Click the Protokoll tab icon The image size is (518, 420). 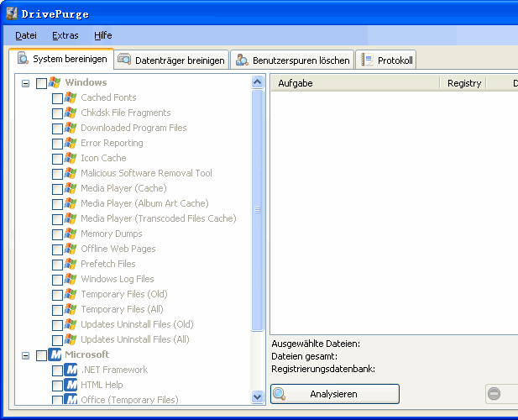pyautogui.click(x=367, y=60)
